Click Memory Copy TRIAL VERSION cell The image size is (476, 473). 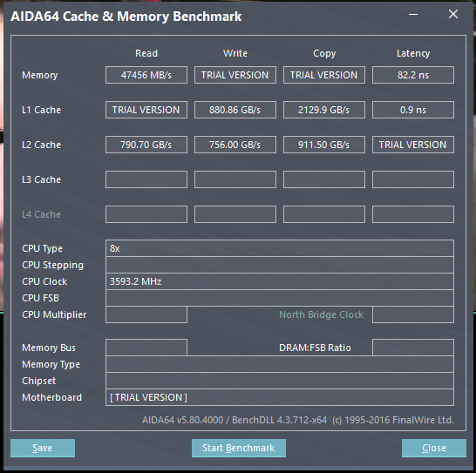click(324, 75)
